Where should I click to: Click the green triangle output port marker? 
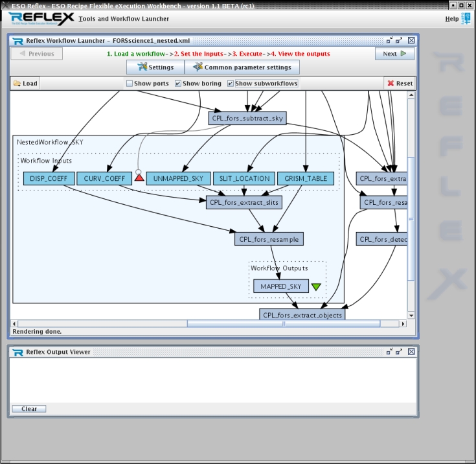pos(315,286)
